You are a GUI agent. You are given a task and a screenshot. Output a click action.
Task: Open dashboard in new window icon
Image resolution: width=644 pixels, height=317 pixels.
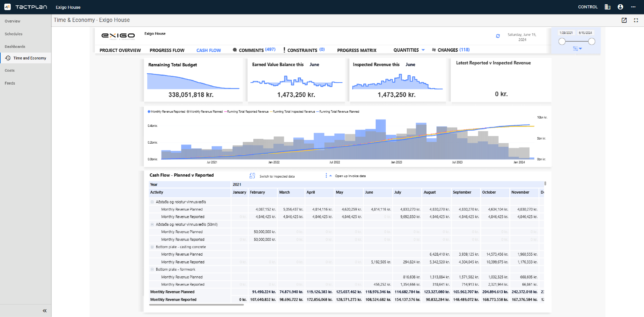624,20
